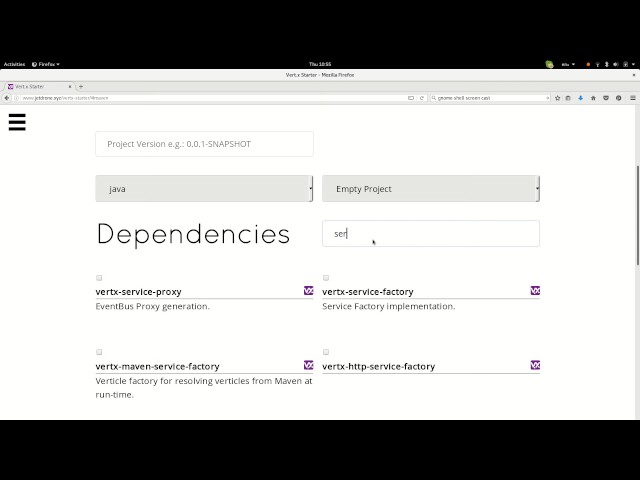Open the volume speaker indicator
The width and height of the screenshot is (640, 480).
click(616, 64)
